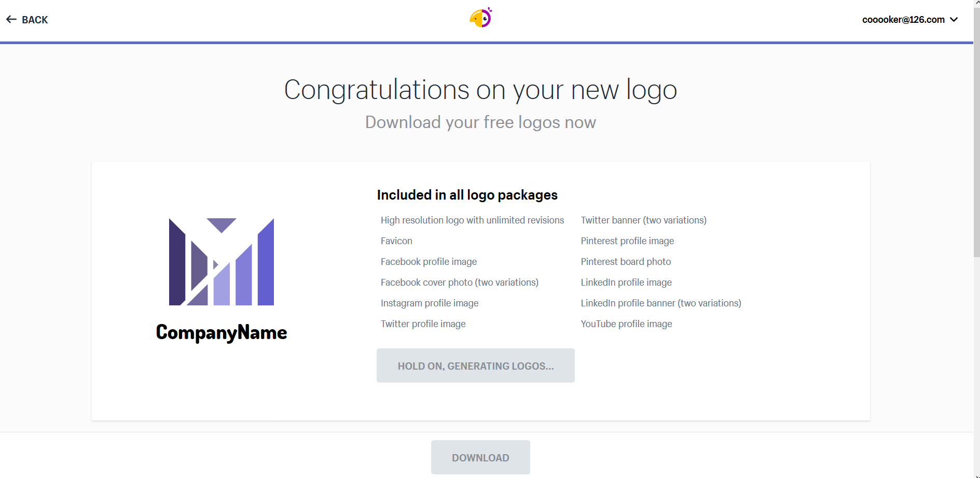
Task: Click the BACK text label
Action: pyautogui.click(x=35, y=20)
